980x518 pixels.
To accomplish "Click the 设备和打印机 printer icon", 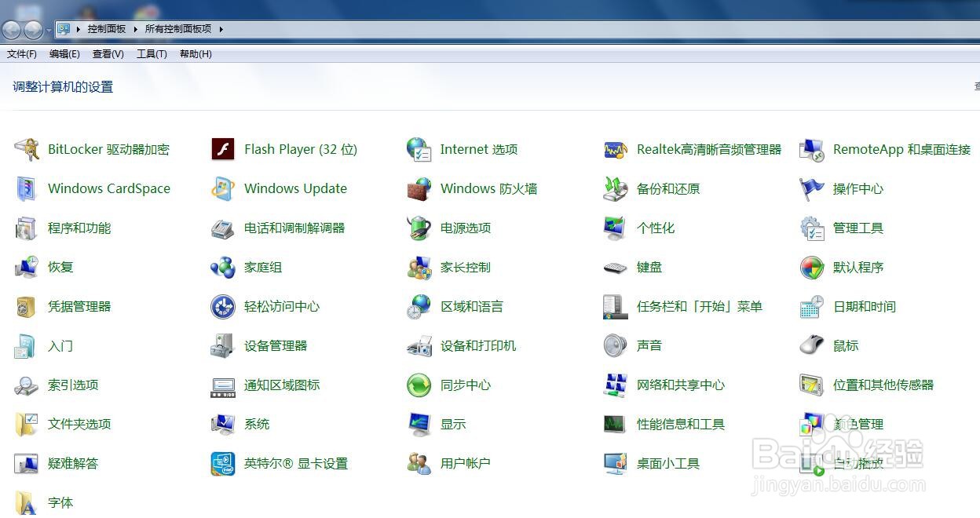I will click(419, 345).
